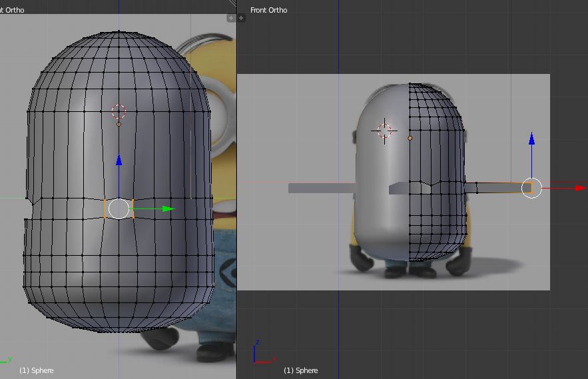The width and height of the screenshot is (588, 379).
Task: Click the extruded arm's orange selected edge
Action: point(531,188)
